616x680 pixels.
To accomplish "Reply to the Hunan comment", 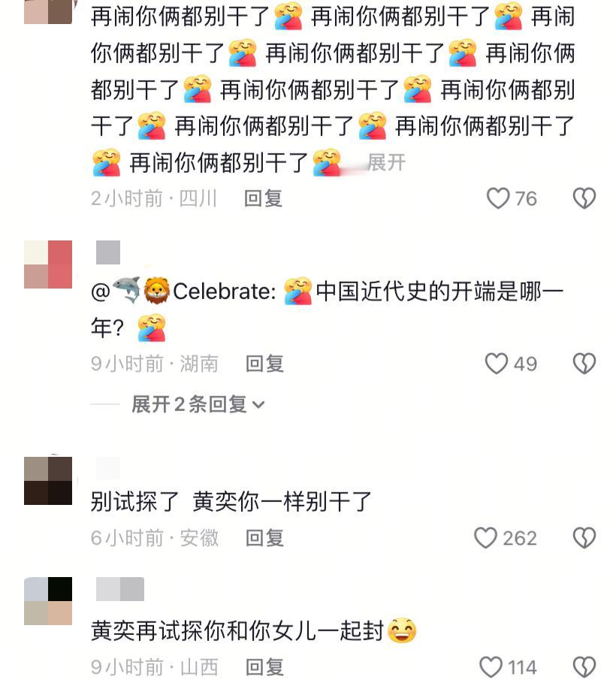I will [x=264, y=364].
